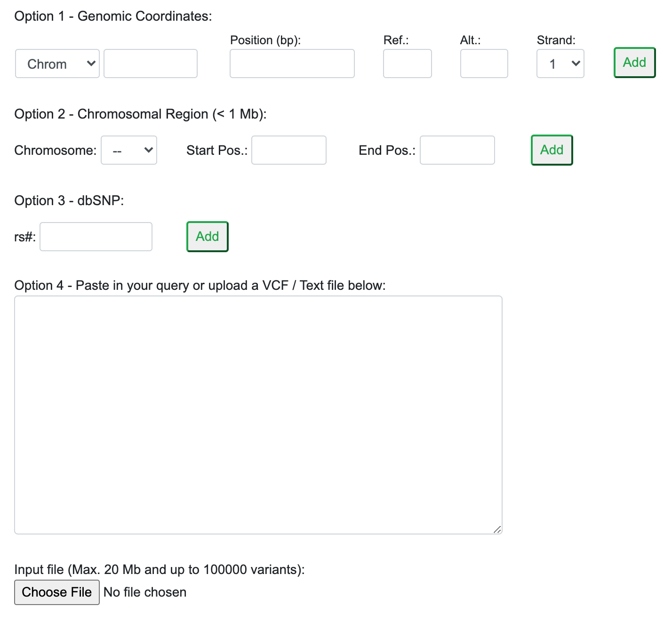Click the Start Pos. input field
Viewport: 672px width, 622px height.
288,150
